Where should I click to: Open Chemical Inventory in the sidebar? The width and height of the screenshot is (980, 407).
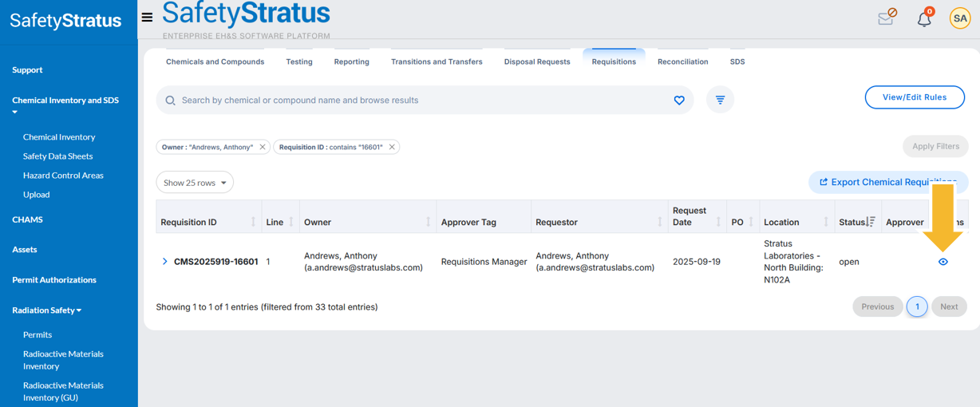[x=59, y=137]
